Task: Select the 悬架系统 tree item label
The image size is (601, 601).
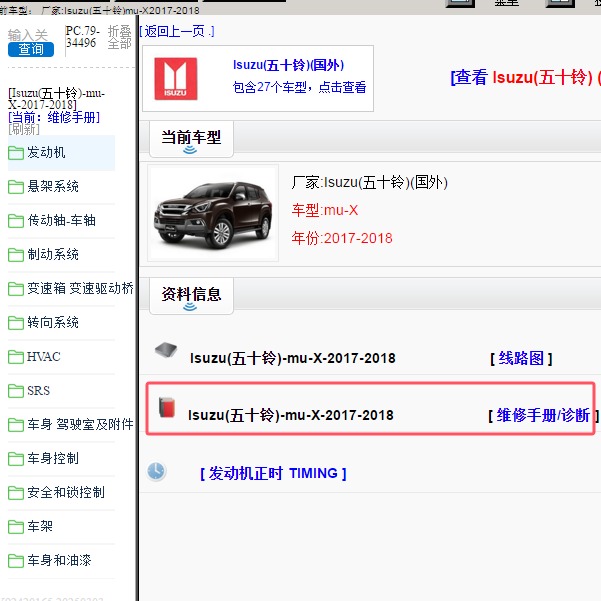Action: click(53, 187)
